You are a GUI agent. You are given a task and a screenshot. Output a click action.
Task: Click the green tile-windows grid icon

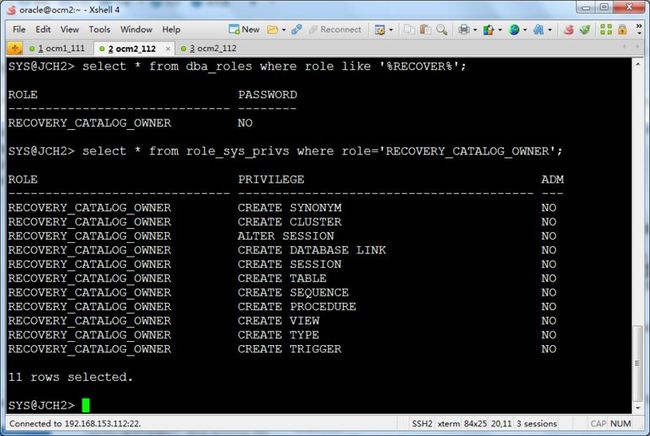click(606, 29)
